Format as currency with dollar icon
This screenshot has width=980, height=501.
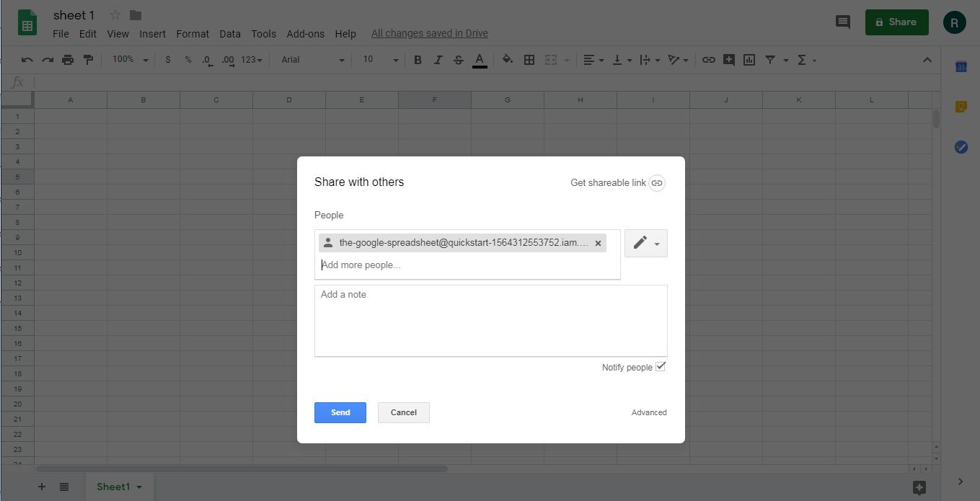click(x=168, y=60)
